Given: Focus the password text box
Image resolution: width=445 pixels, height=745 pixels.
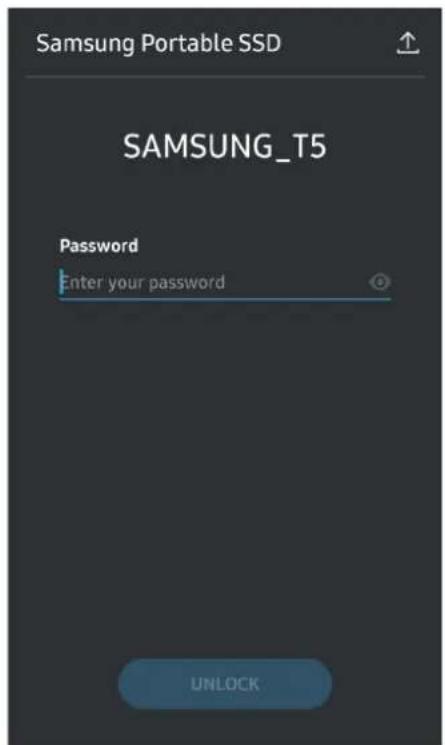Looking at the screenshot, I should click(x=225, y=283).
